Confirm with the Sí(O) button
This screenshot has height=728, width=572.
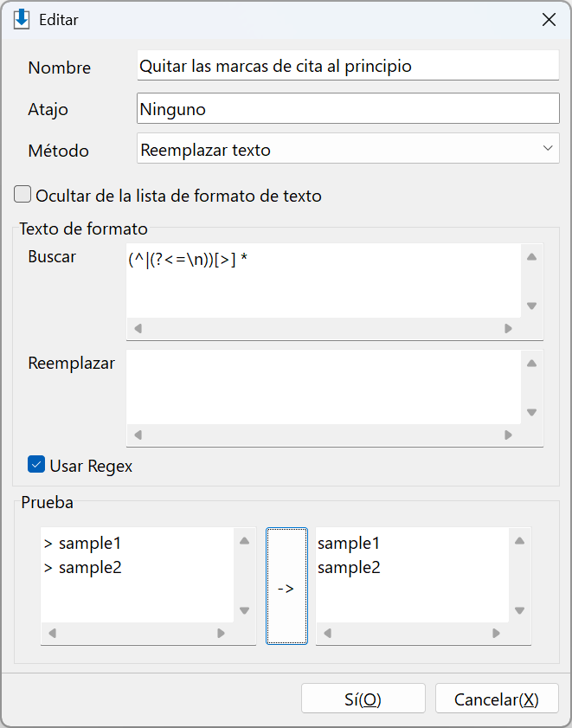point(363,699)
